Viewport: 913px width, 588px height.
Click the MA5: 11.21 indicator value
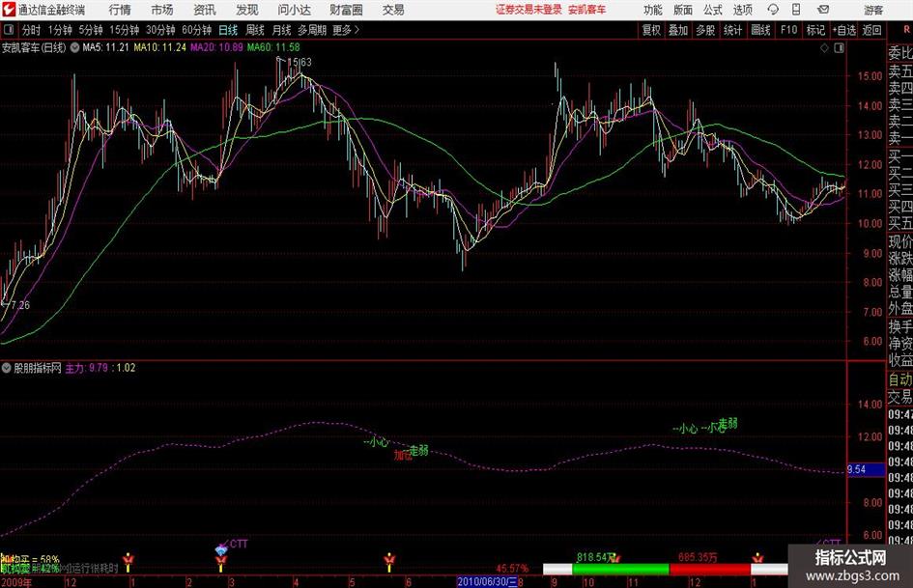click(x=105, y=47)
